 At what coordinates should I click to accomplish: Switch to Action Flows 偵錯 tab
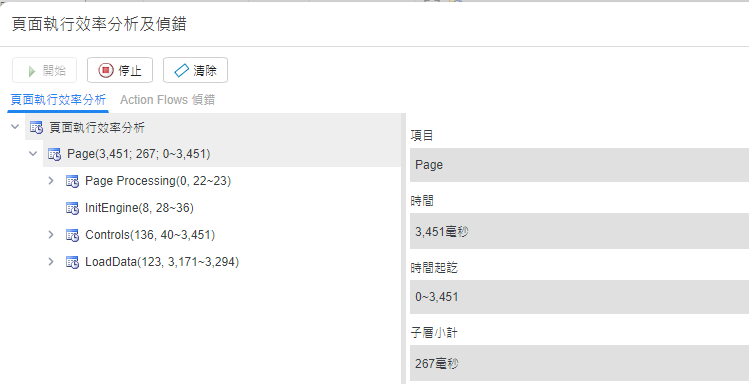[x=167, y=100]
